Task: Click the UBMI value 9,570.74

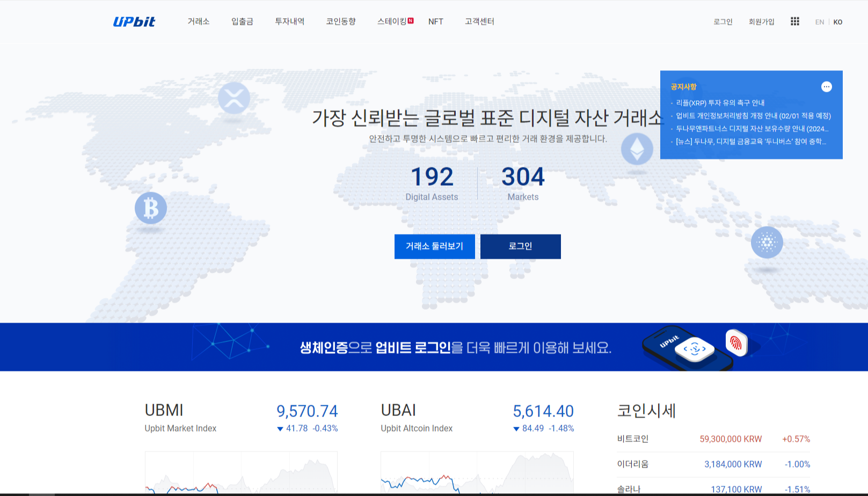Action: 307,411
